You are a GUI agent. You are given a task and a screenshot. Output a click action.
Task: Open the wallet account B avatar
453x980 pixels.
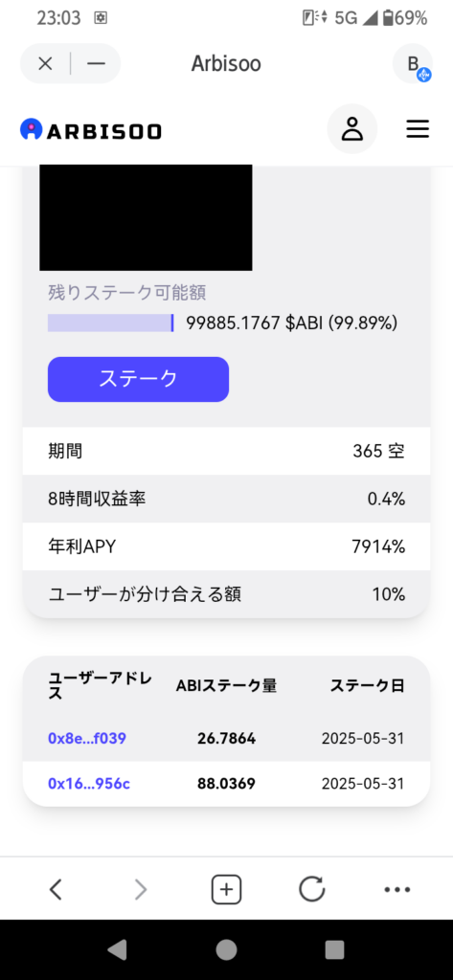pos(413,64)
